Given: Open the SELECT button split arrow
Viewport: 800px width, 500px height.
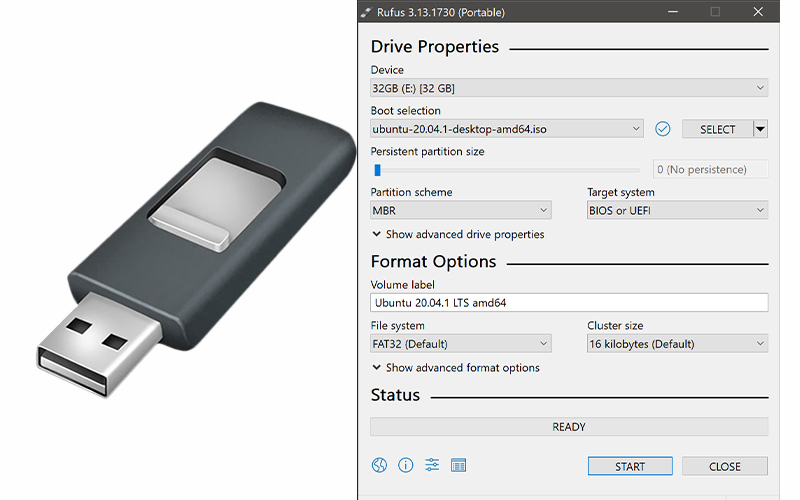Looking at the screenshot, I should click(x=760, y=129).
